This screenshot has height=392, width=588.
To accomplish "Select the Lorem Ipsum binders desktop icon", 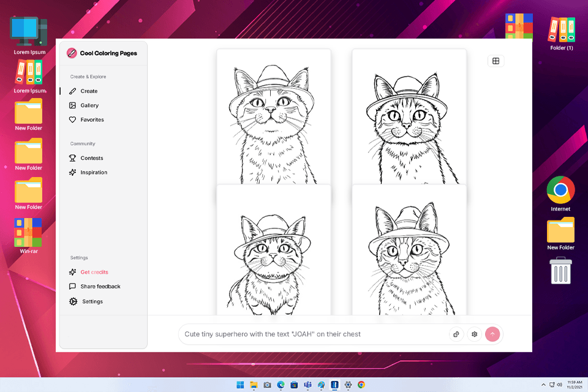I will (x=29, y=77).
